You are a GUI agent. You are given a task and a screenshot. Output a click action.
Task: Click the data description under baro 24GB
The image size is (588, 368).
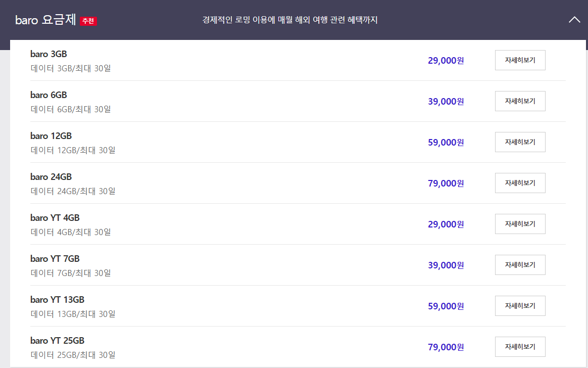(73, 191)
